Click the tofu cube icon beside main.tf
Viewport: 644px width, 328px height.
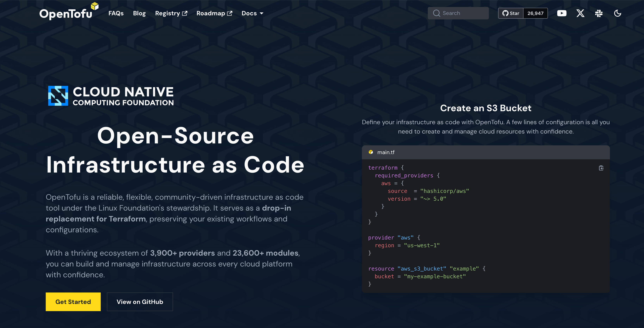(371, 152)
